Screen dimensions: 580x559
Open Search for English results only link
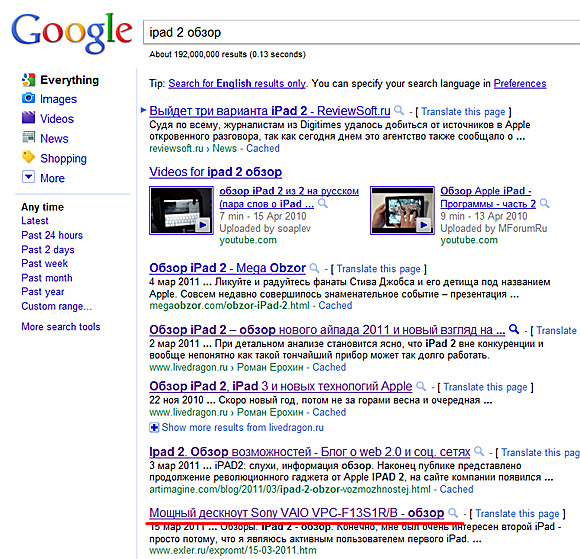pyautogui.click(x=237, y=84)
